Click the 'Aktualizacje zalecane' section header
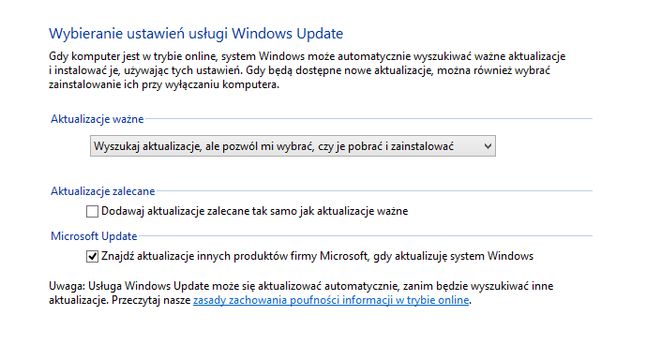Viewport: 646px width, 361px height. 103,191
